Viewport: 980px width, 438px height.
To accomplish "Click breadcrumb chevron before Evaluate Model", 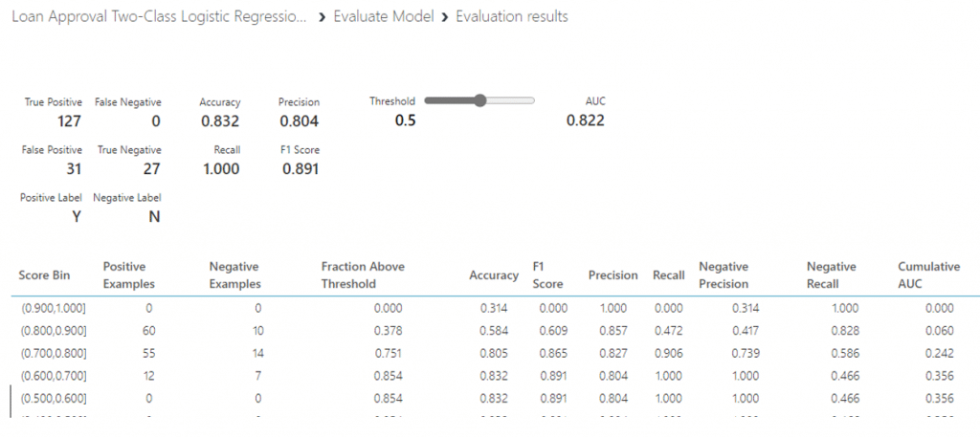I will tap(322, 17).
